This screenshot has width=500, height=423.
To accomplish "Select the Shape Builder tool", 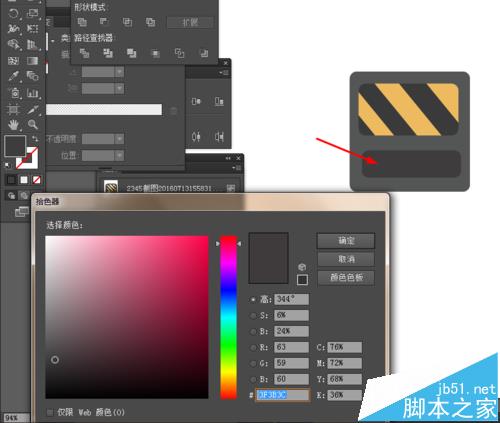I will (13, 44).
